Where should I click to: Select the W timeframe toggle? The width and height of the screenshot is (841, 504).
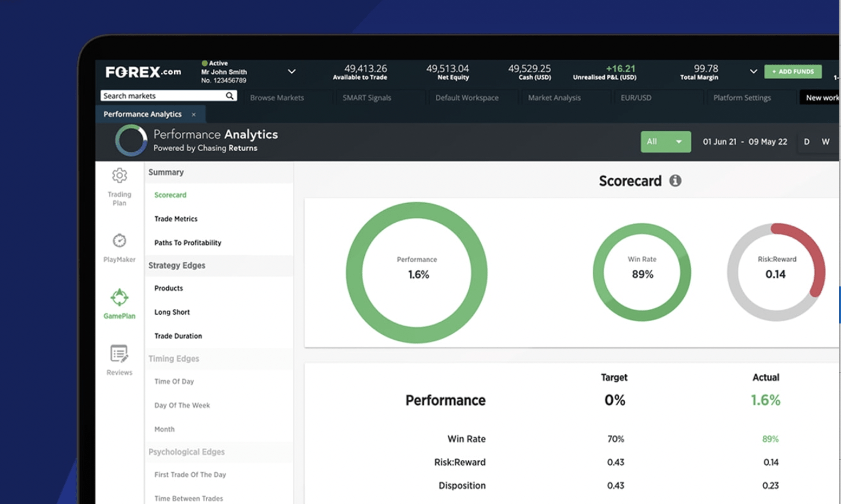click(x=825, y=142)
